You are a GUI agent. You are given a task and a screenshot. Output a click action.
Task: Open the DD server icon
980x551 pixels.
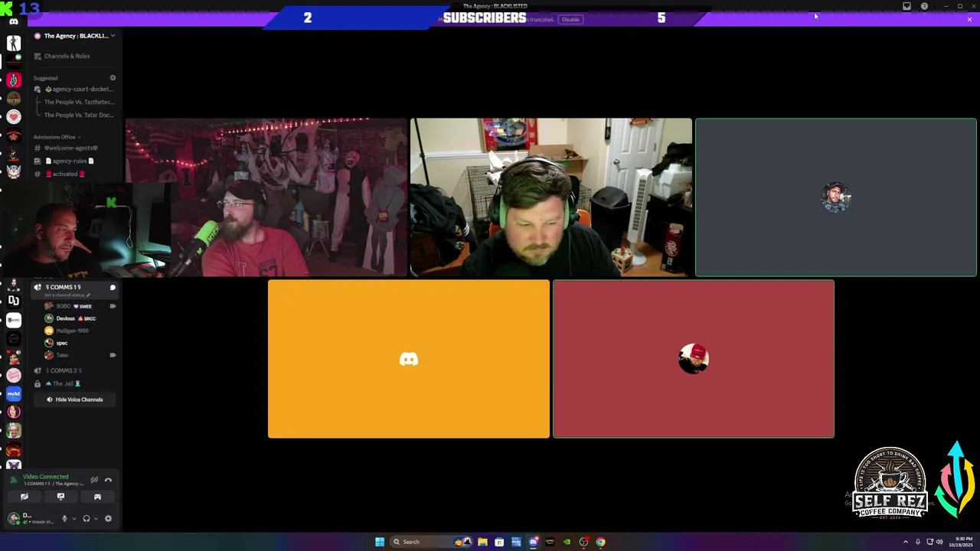(14, 302)
